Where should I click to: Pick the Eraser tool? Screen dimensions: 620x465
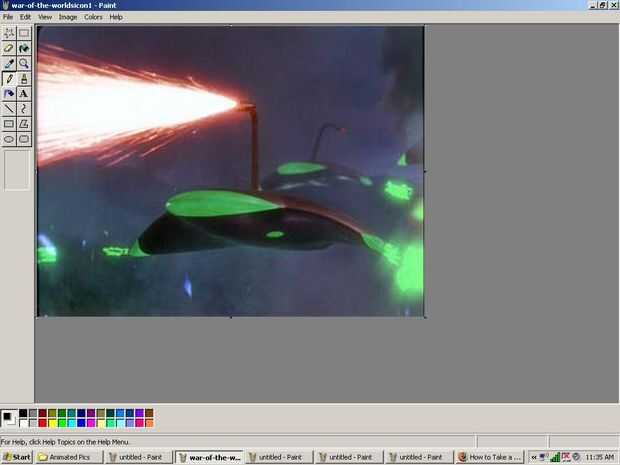[x=9, y=48]
